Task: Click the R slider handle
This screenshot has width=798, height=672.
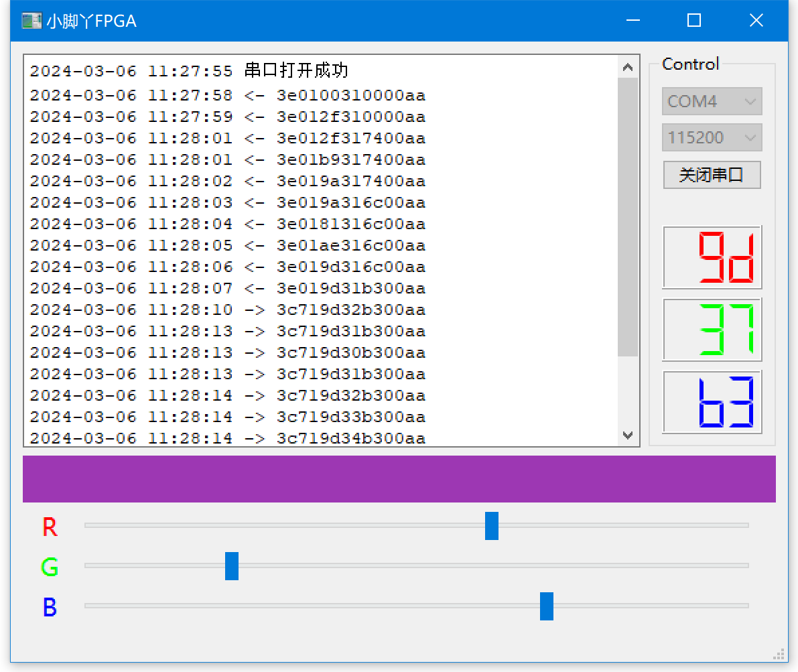Action: [492, 526]
